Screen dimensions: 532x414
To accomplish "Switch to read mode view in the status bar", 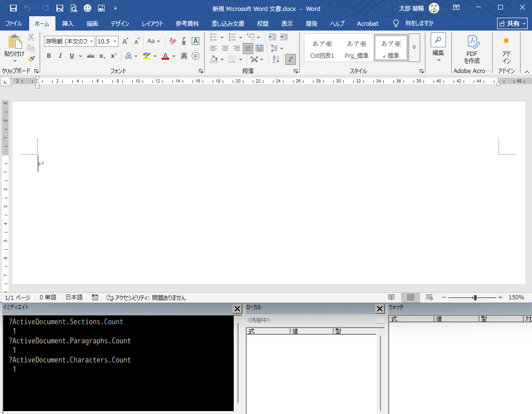I will pos(391,297).
